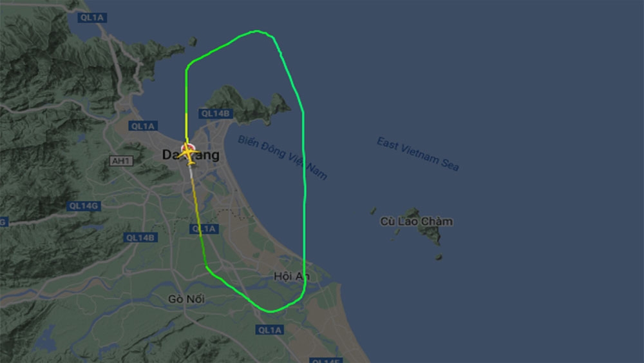This screenshot has height=363, width=644.
Task: Click the QL1A badge on the flight path
Action: point(204,229)
